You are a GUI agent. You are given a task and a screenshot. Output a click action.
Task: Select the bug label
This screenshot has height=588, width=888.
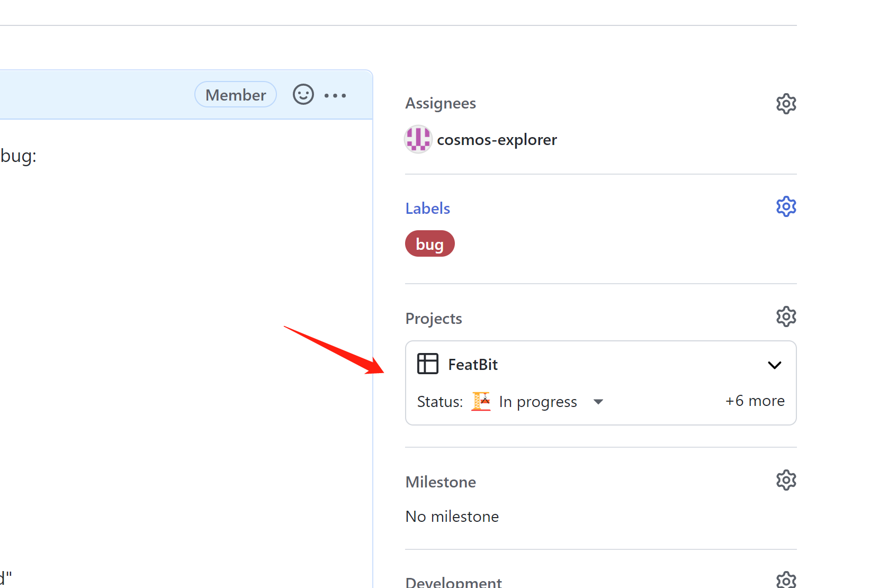(429, 243)
